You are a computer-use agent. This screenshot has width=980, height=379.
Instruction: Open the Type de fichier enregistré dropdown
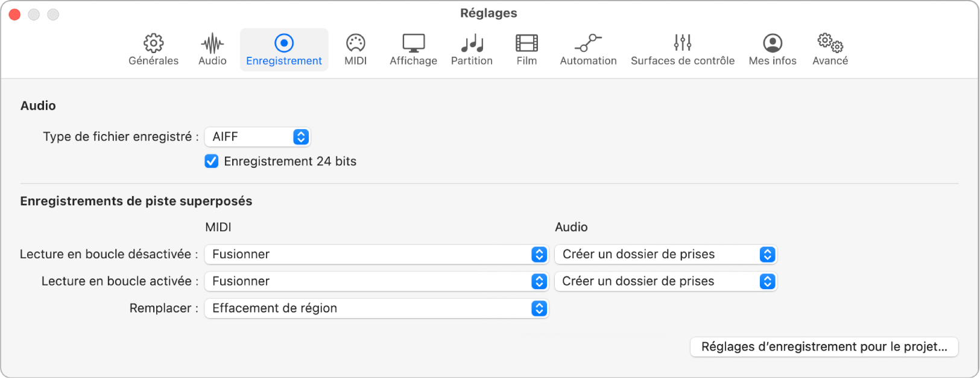tap(258, 137)
